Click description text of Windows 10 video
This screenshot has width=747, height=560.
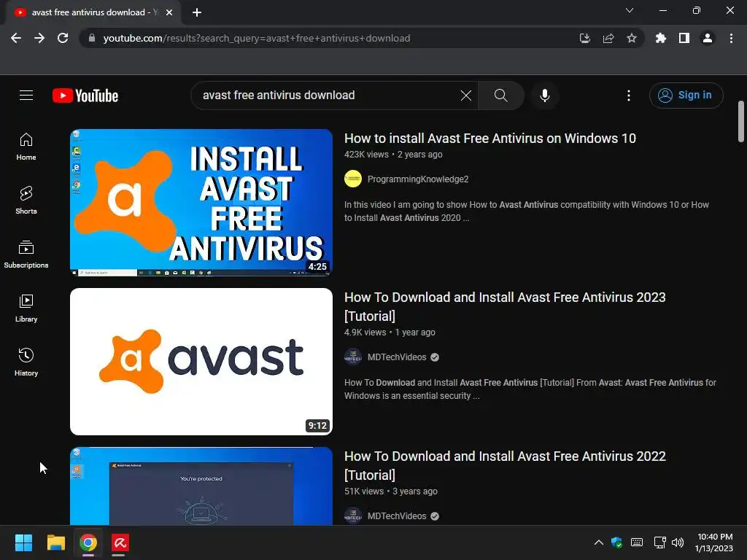click(527, 211)
